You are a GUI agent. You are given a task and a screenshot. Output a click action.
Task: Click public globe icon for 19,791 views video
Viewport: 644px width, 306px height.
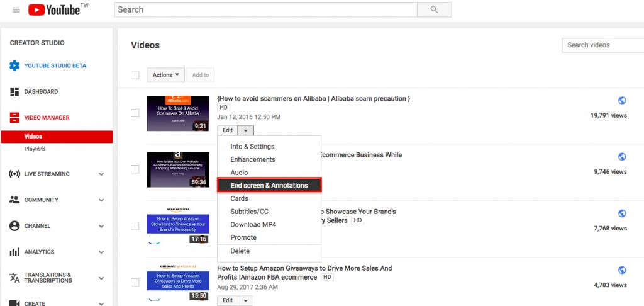[622, 100]
